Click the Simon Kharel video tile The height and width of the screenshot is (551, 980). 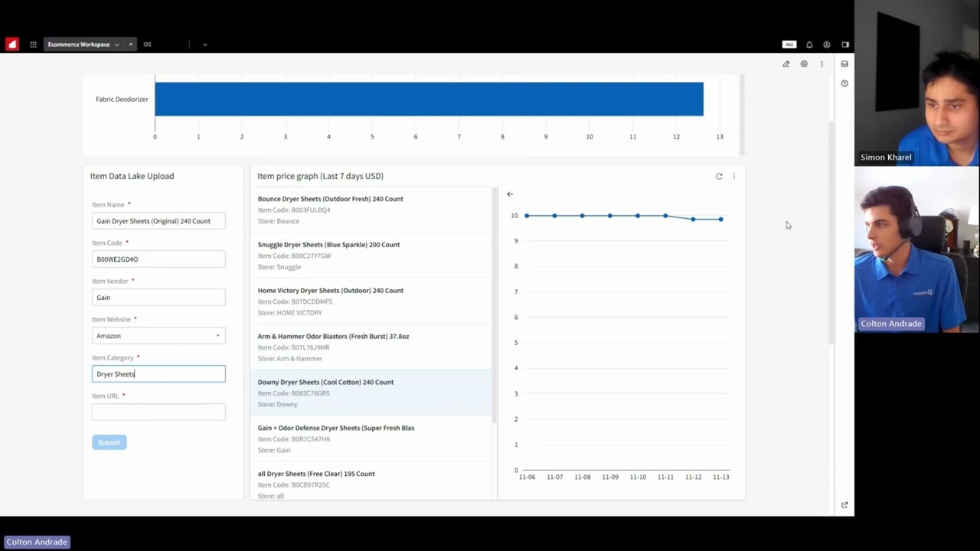pyautogui.click(x=916, y=83)
